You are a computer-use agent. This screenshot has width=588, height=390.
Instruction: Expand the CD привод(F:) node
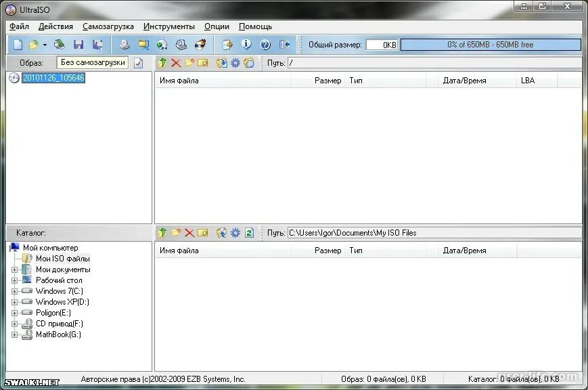click(15, 324)
